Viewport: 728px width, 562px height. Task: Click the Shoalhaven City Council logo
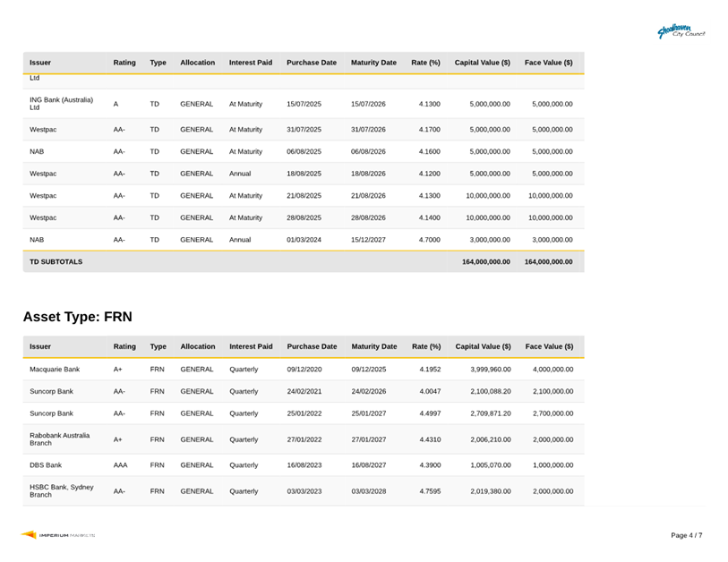[x=681, y=31]
